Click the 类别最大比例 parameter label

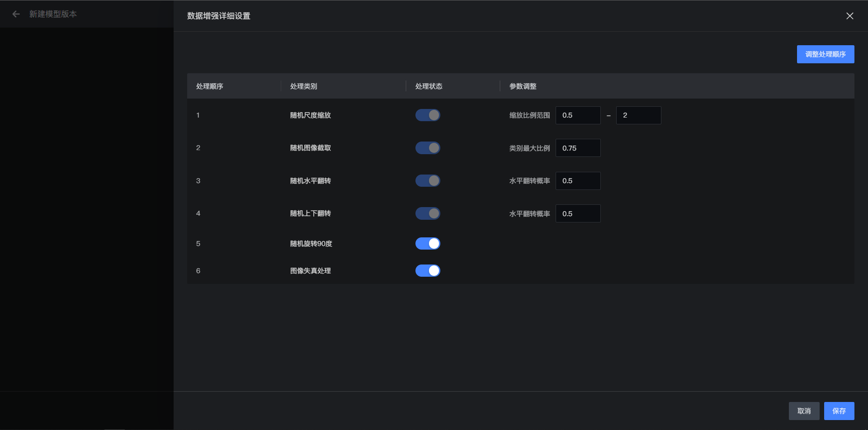pyautogui.click(x=530, y=148)
